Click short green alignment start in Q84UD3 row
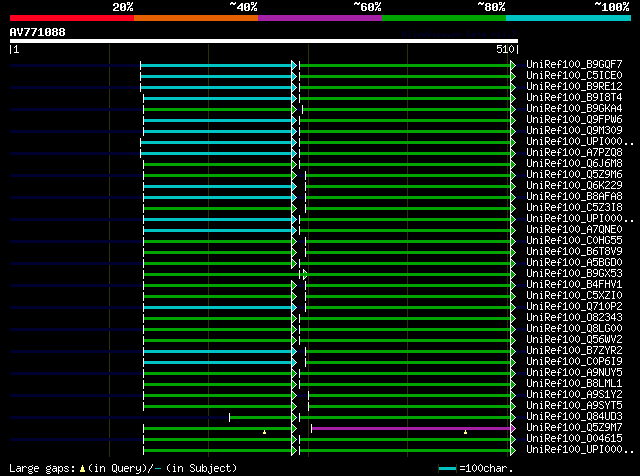This screenshot has height=476, width=640. coord(229,417)
